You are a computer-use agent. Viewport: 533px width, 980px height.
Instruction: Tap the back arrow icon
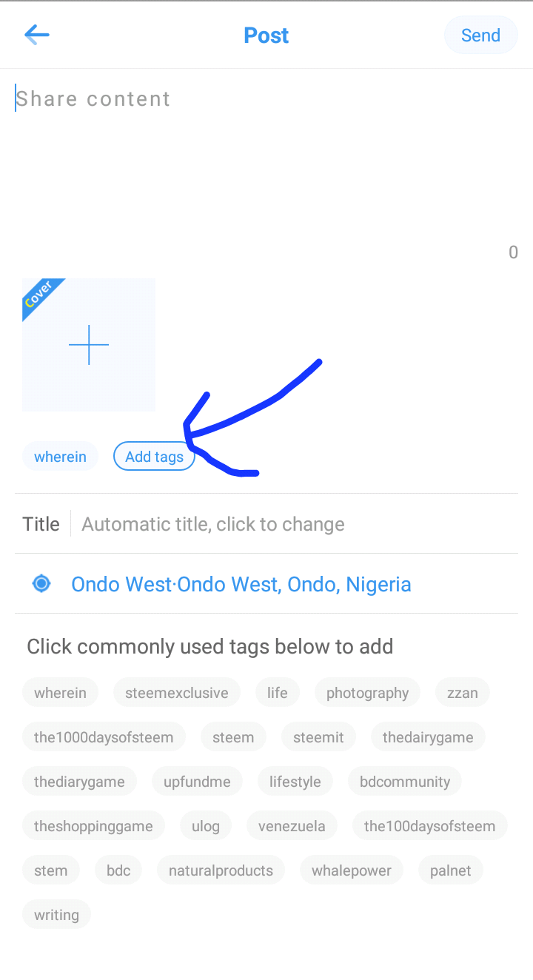36,35
